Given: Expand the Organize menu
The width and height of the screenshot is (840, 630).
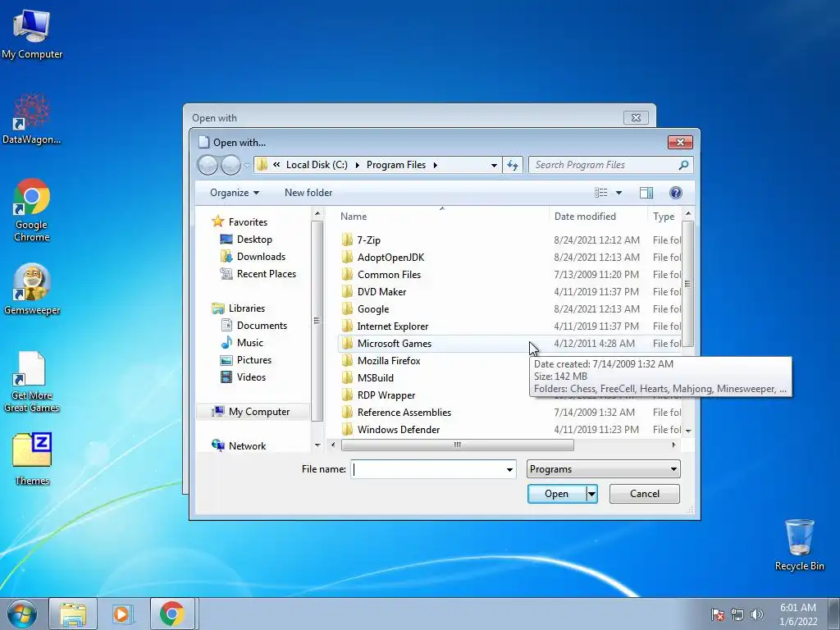Looking at the screenshot, I should pos(234,193).
